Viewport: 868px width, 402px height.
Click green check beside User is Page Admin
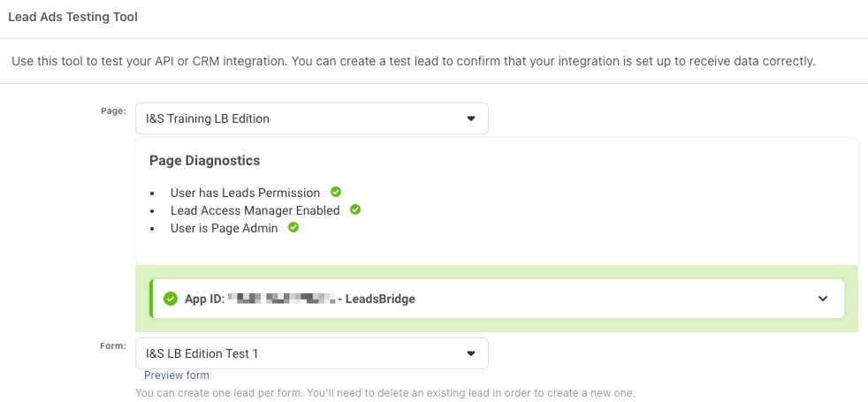(293, 227)
